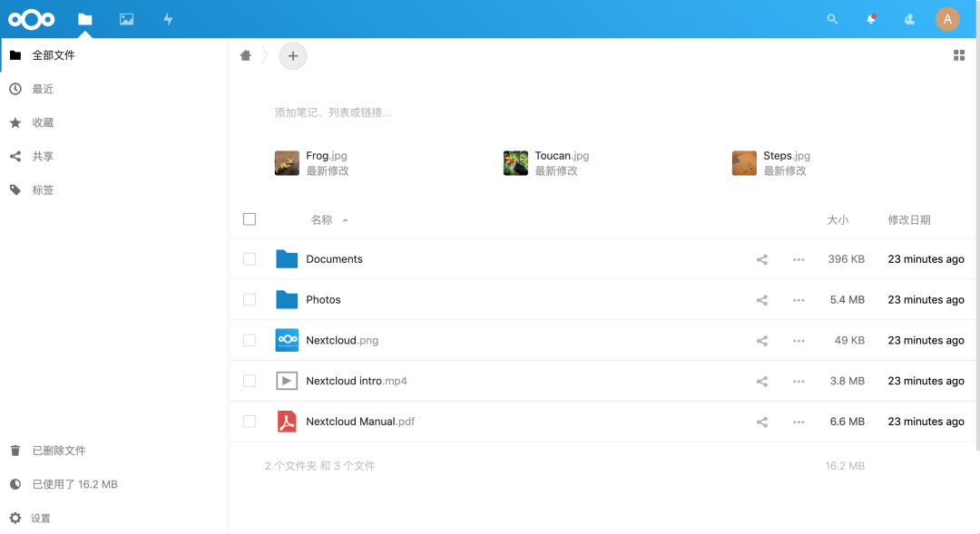Share the Documents folder
The image size is (980, 534).
pos(762,259)
